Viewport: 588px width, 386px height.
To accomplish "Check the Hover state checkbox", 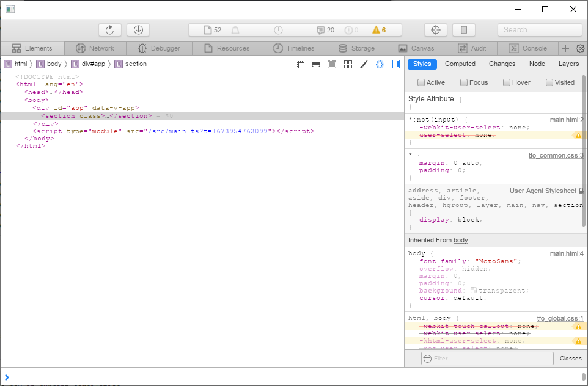I will coord(506,82).
